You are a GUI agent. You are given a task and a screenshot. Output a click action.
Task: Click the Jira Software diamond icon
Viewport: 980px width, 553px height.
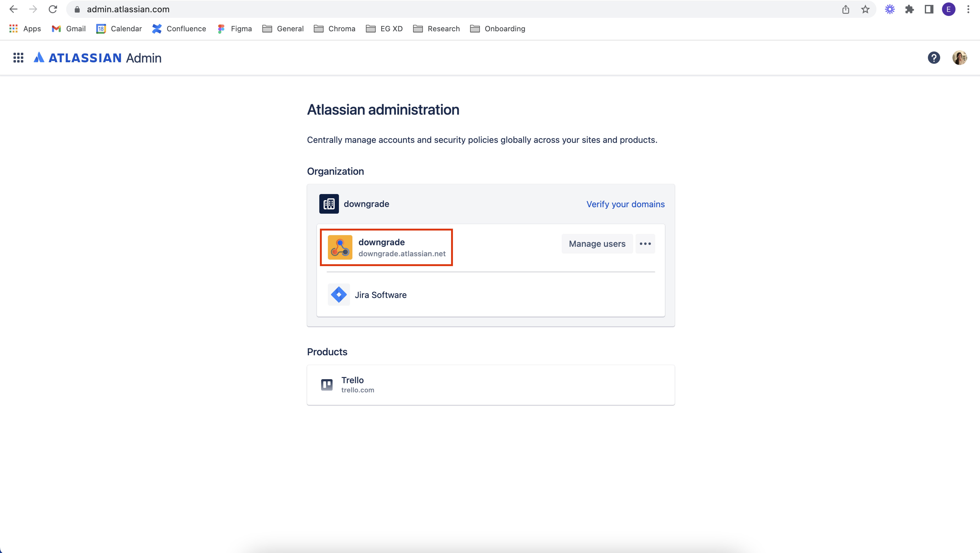[x=339, y=295]
